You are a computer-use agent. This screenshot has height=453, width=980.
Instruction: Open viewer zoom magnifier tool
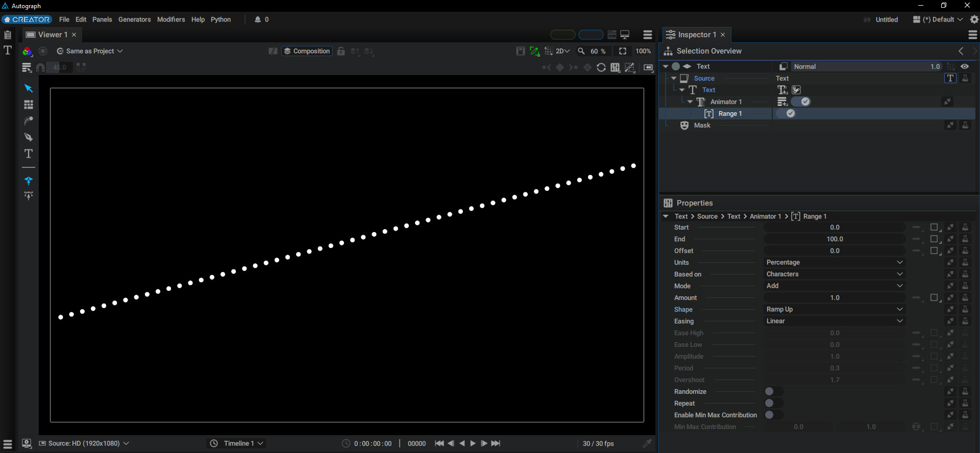[x=581, y=51]
